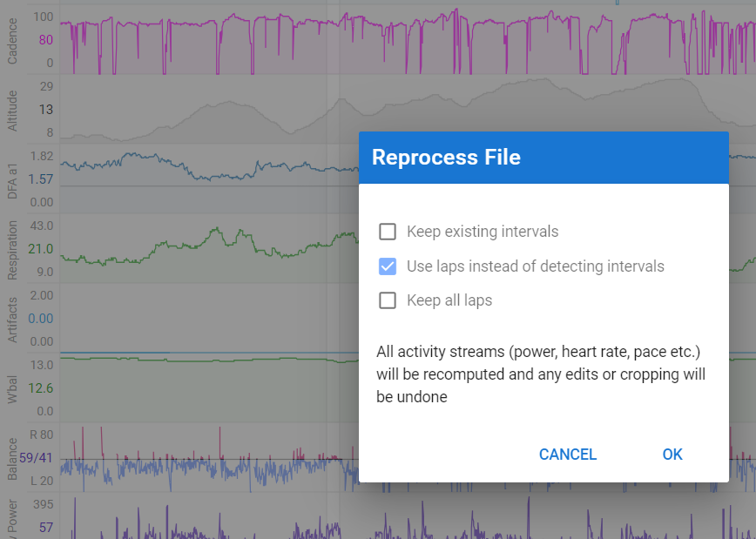
Task: Click the Respiration axis label
Action: tap(12, 251)
